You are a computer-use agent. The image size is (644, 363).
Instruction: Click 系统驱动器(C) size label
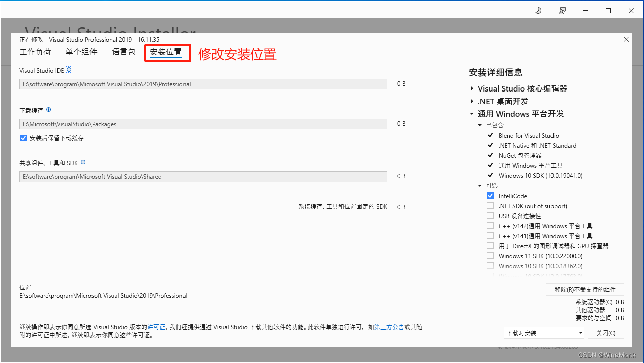(594, 302)
